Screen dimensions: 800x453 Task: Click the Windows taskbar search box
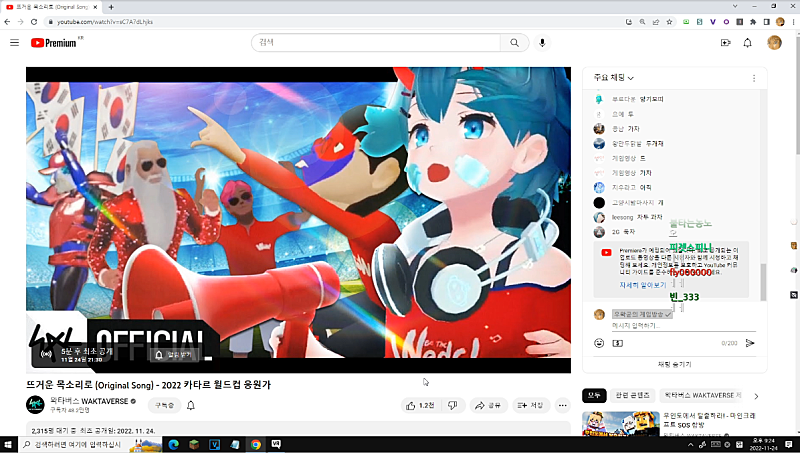pyautogui.click(x=91, y=445)
